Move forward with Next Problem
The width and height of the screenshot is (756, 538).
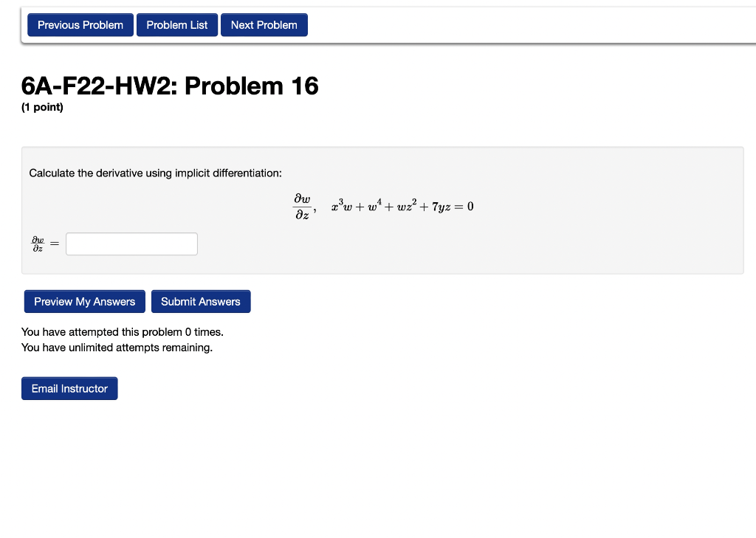tap(264, 24)
